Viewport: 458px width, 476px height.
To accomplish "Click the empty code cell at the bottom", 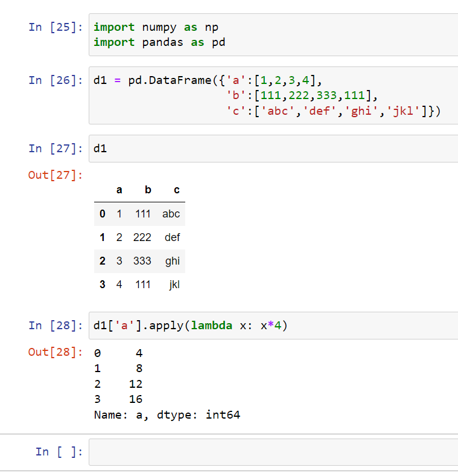I will 273,452.
